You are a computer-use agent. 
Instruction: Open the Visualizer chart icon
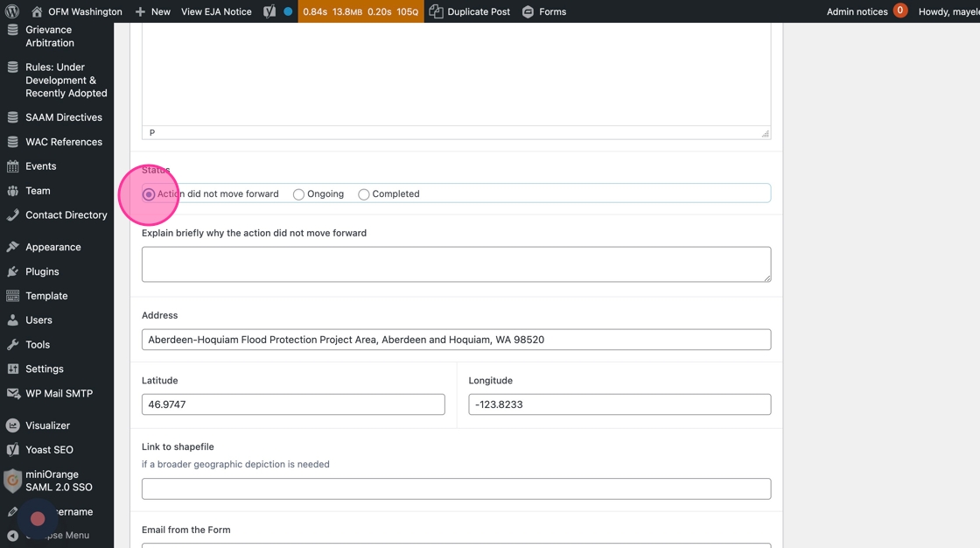click(12, 425)
